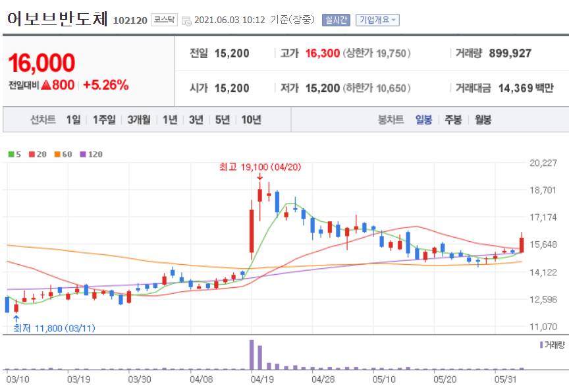Click the +5.26% change value
The height and width of the screenshot is (392, 569).
coord(106,85)
